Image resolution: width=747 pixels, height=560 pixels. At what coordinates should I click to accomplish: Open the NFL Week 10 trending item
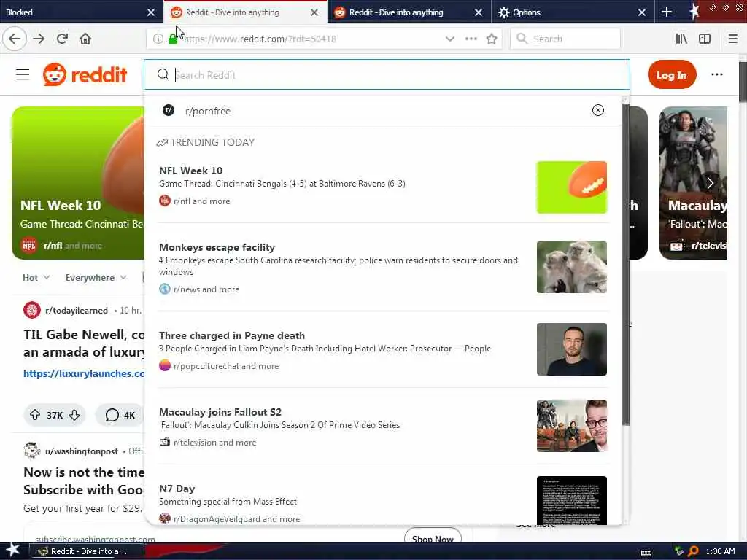[382, 186]
